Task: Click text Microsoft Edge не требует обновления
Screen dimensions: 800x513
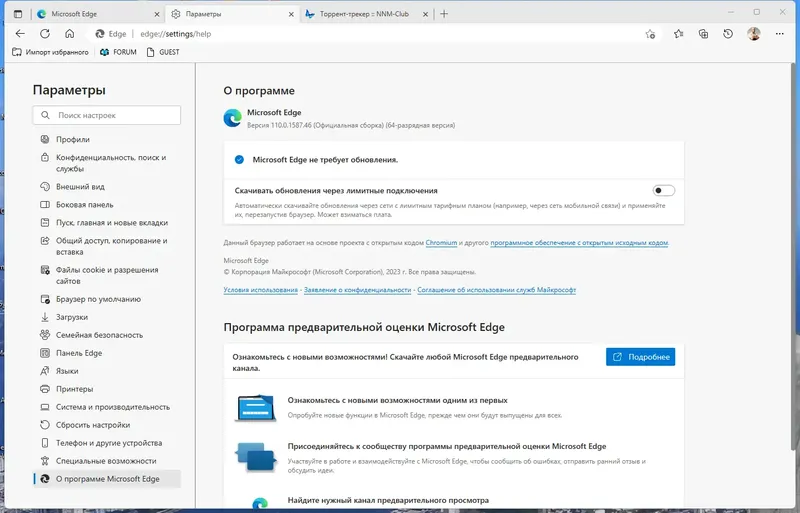Action: 325,160
